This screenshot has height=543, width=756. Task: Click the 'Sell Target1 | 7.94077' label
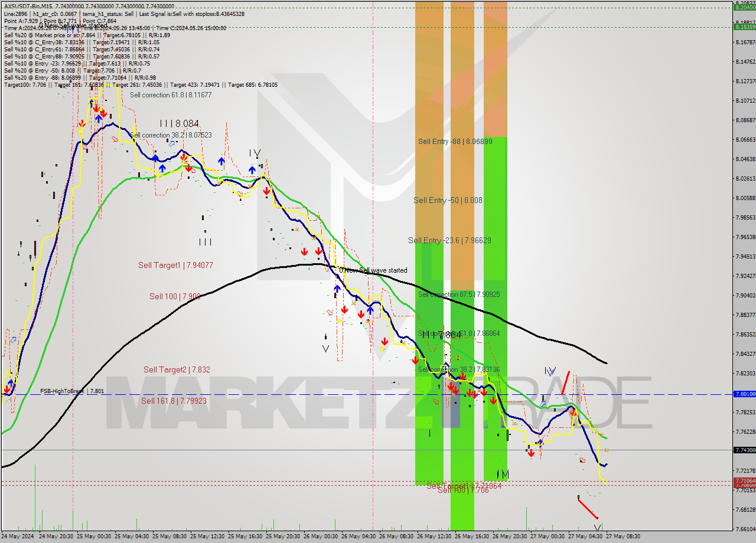pyautogui.click(x=175, y=265)
